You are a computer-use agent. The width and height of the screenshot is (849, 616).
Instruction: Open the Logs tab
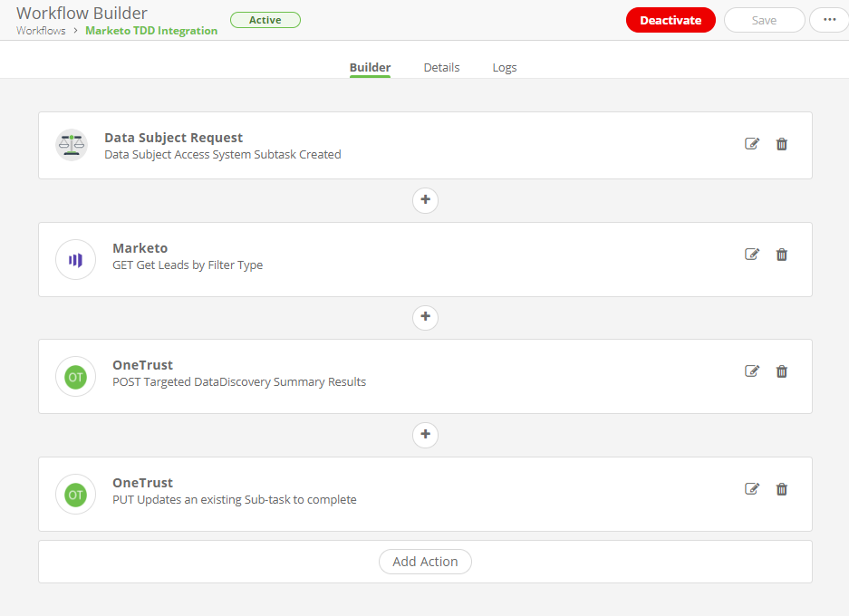[505, 68]
